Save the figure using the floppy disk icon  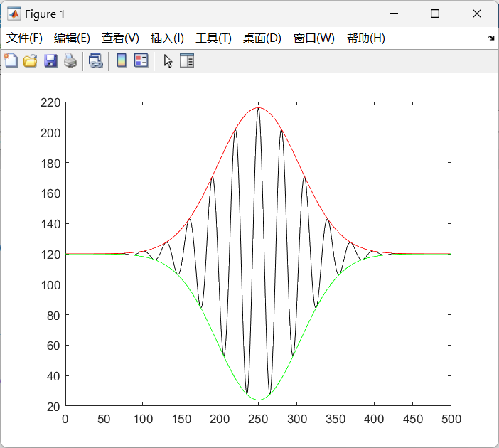50,60
